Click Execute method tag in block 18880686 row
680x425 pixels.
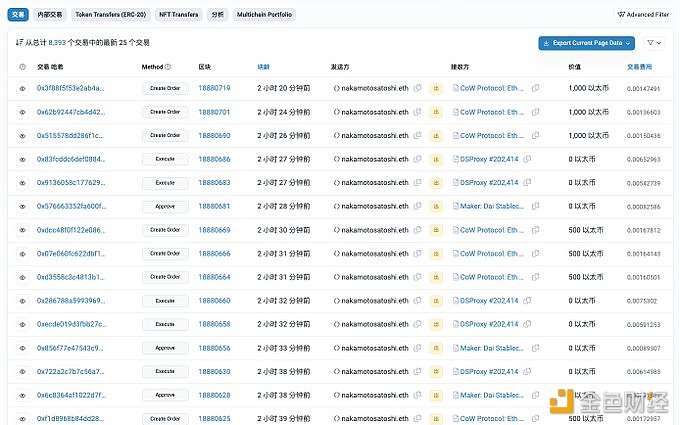click(x=165, y=159)
